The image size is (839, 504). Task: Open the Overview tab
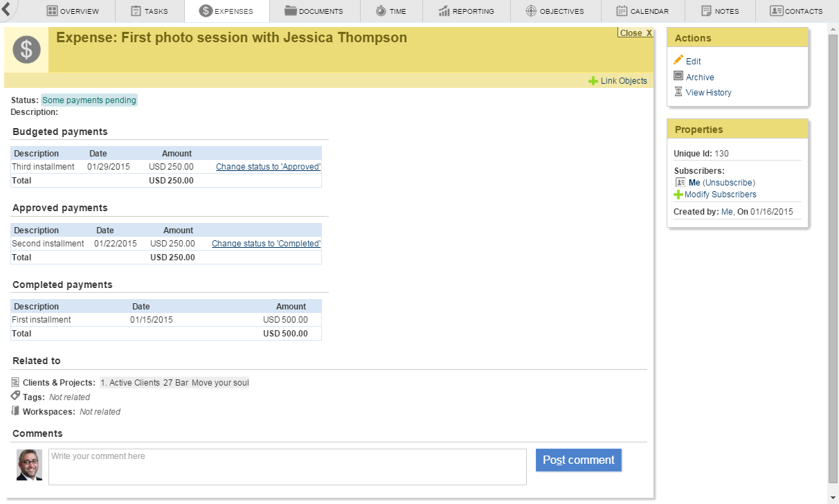coord(73,11)
